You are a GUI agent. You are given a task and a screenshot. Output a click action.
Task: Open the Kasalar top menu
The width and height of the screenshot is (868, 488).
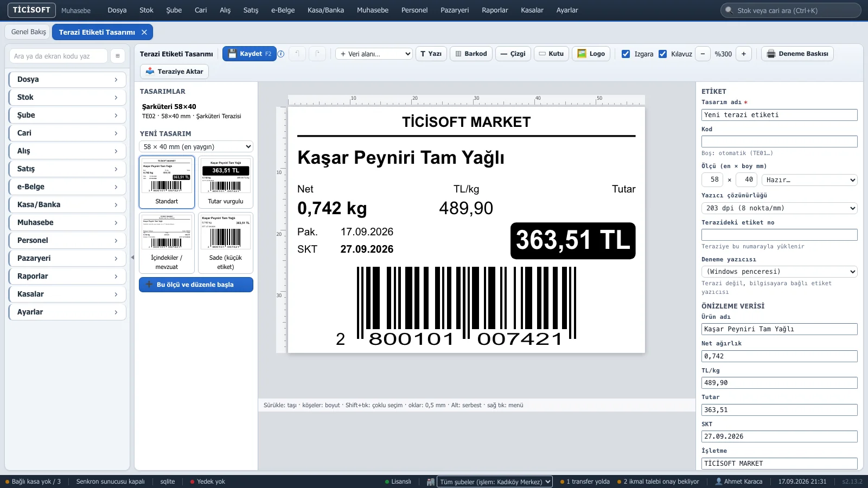[532, 10]
